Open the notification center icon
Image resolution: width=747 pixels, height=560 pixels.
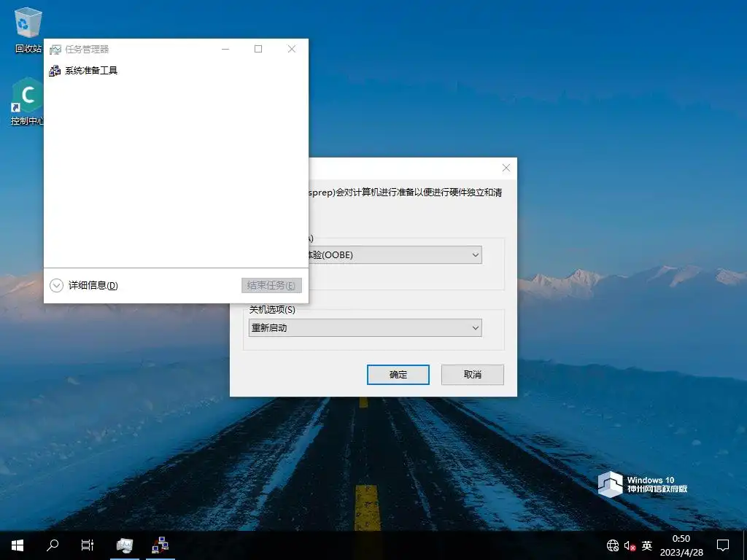[x=723, y=545]
